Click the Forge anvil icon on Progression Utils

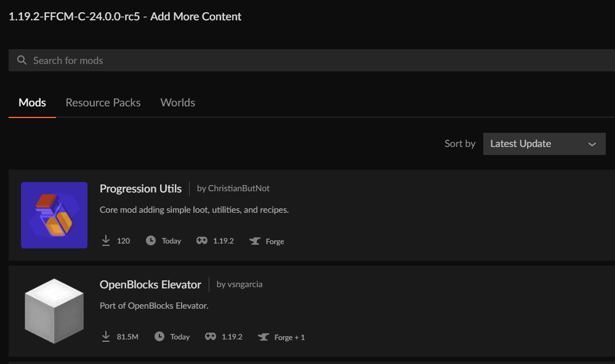(x=255, y=241)
